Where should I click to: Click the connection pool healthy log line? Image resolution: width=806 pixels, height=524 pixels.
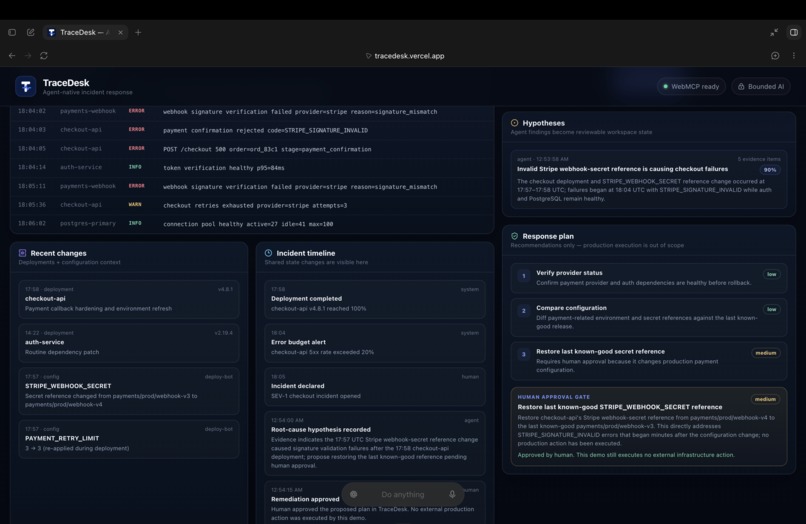point(252,224)
